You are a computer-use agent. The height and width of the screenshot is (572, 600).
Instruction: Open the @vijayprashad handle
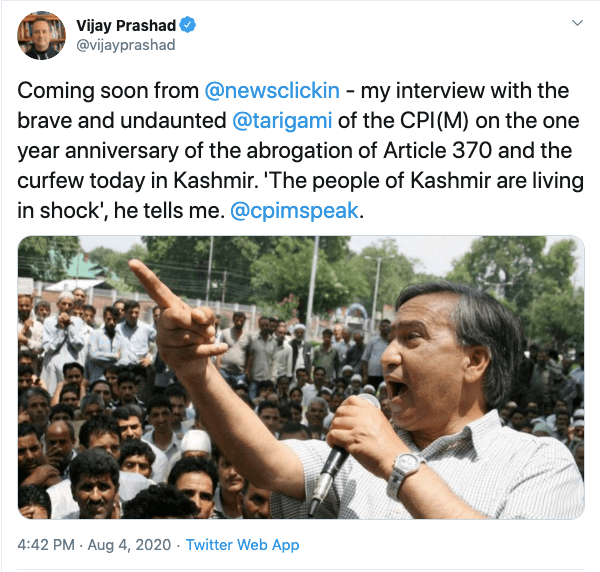click(126, 45)
